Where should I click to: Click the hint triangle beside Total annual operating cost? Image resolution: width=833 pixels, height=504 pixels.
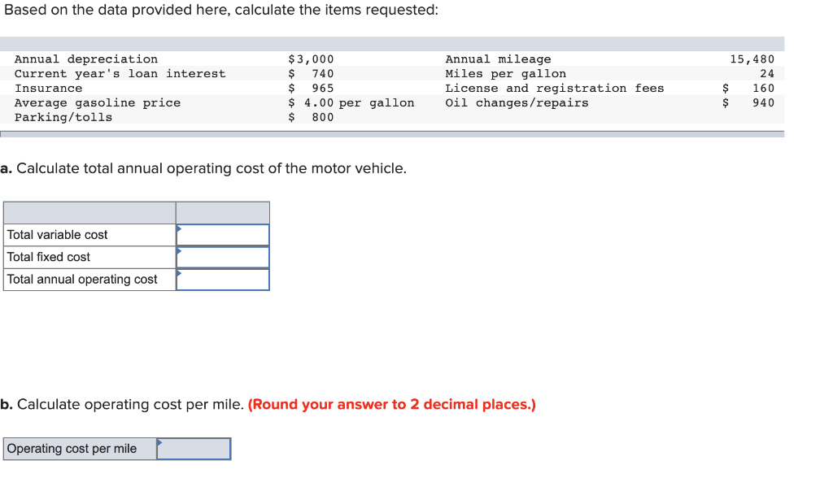(180, 274)
